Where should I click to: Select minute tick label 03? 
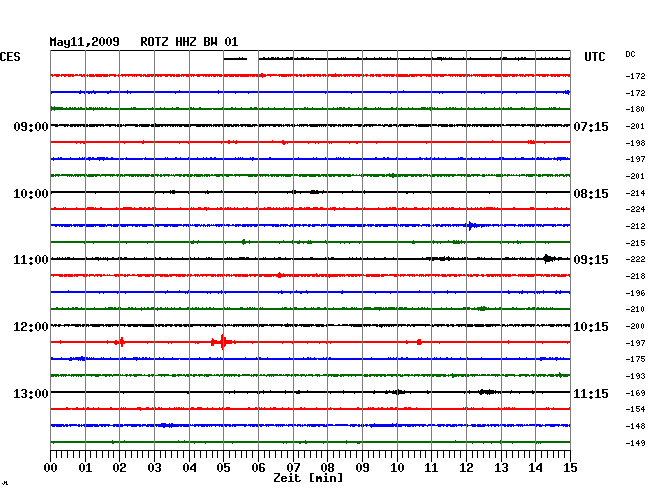(x=154, y=468)
